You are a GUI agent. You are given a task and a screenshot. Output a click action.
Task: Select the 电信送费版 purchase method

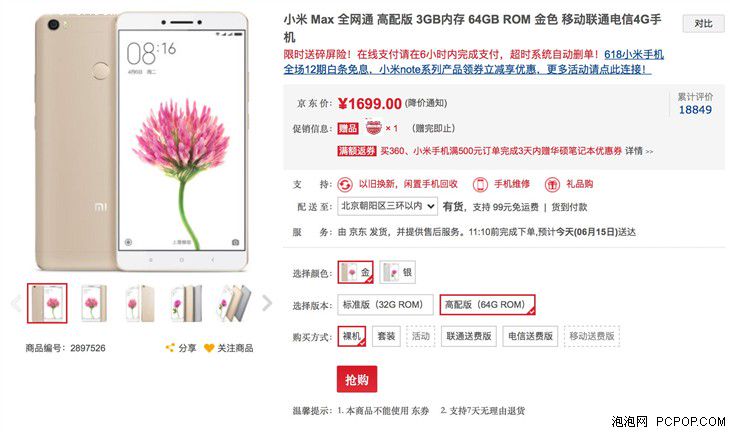click(530, 336)
